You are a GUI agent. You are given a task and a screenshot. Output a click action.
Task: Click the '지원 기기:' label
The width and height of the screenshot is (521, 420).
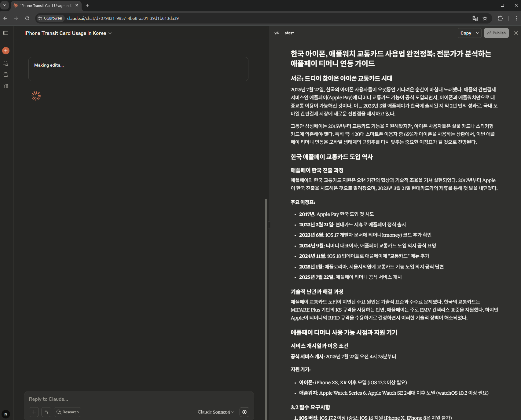[301, 369]
